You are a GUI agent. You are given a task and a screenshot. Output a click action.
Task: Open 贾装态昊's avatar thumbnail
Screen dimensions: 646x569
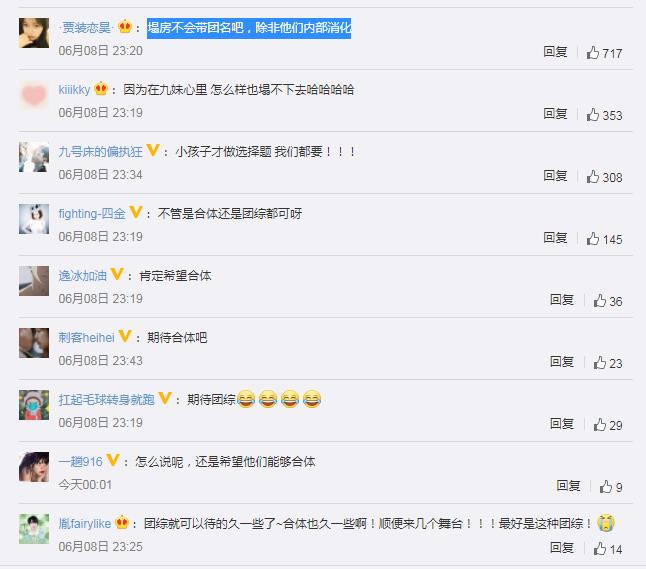click(34, 33)
